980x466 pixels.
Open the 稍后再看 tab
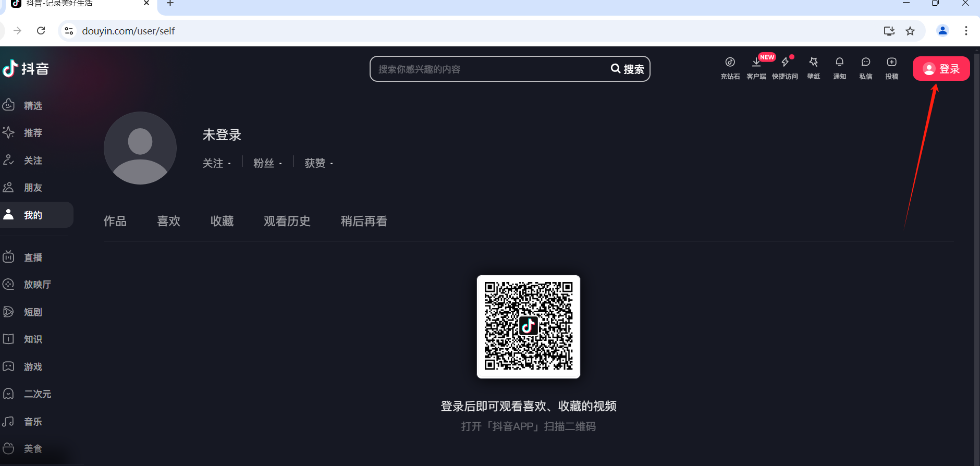[x=364, y=222]
